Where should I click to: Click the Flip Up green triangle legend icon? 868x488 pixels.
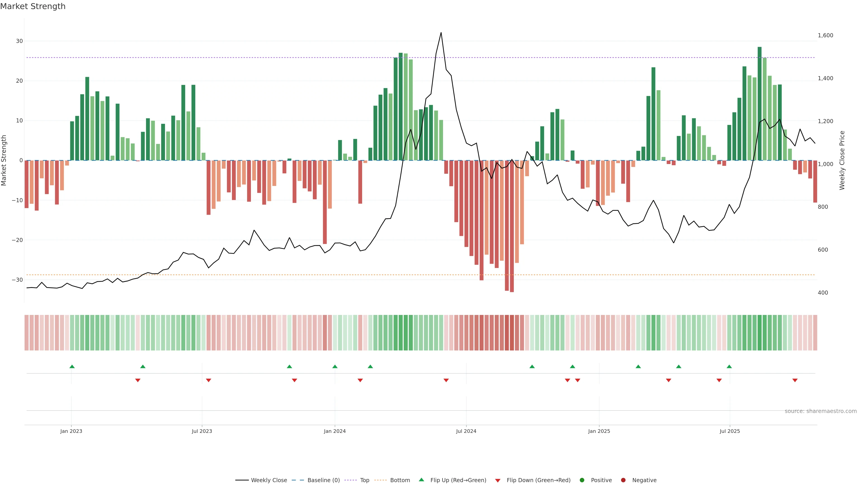pyautogui.click(x=421, y=480)
